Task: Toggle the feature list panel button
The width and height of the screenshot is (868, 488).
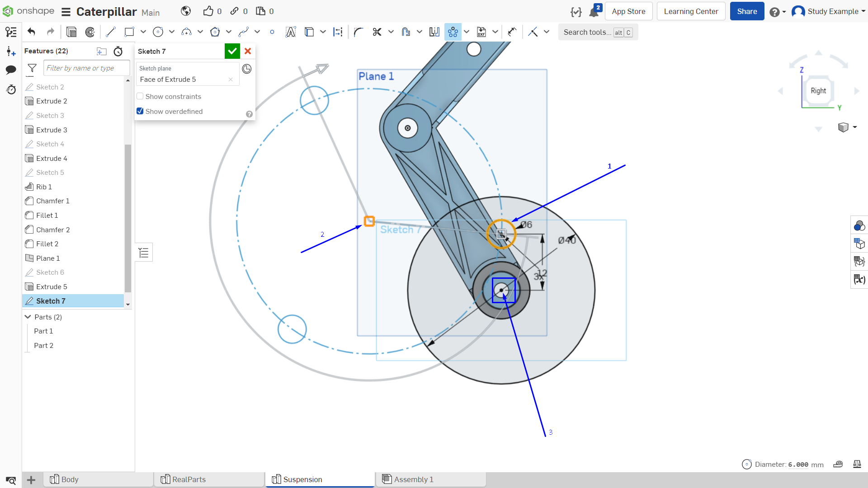Action: point(144,253)
